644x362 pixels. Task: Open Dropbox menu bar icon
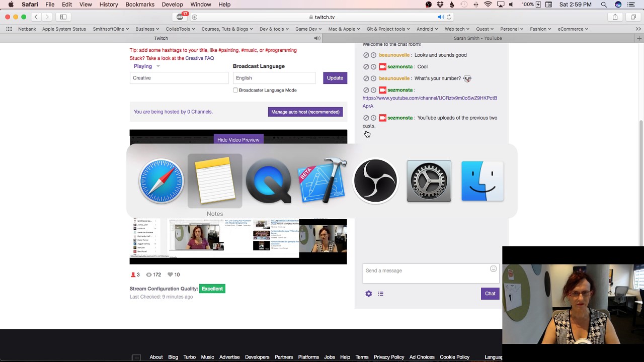[x=440, y=5]
